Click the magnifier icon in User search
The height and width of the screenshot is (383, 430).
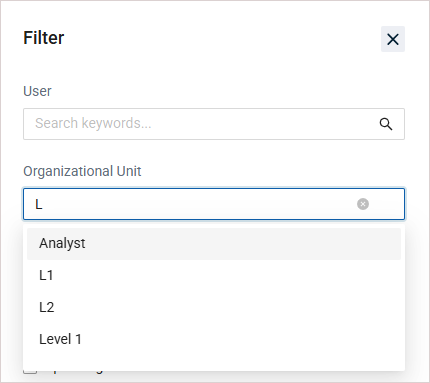tap(386, 124)
